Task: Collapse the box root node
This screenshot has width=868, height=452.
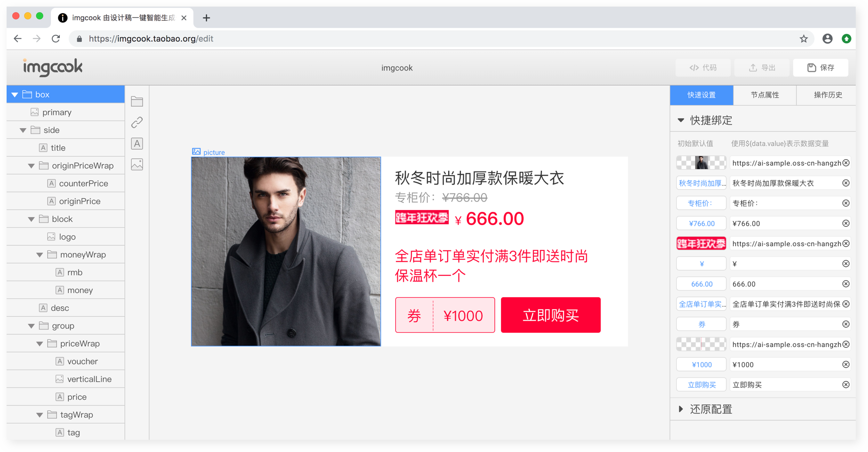Action: [x=15, y=95]
